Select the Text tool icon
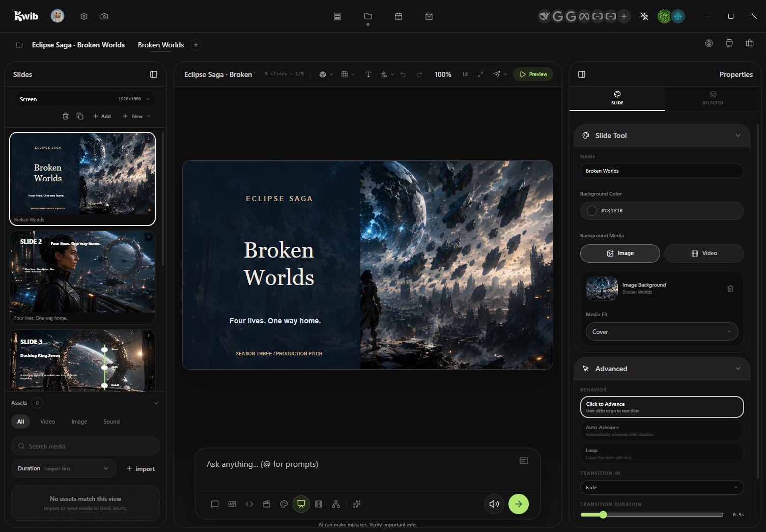The height and width of the screenshot is (532, 766). 368,74
